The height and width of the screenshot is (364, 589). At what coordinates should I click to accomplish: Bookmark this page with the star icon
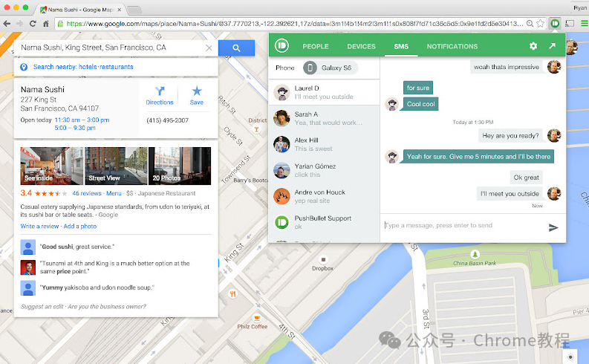point(540,24)
